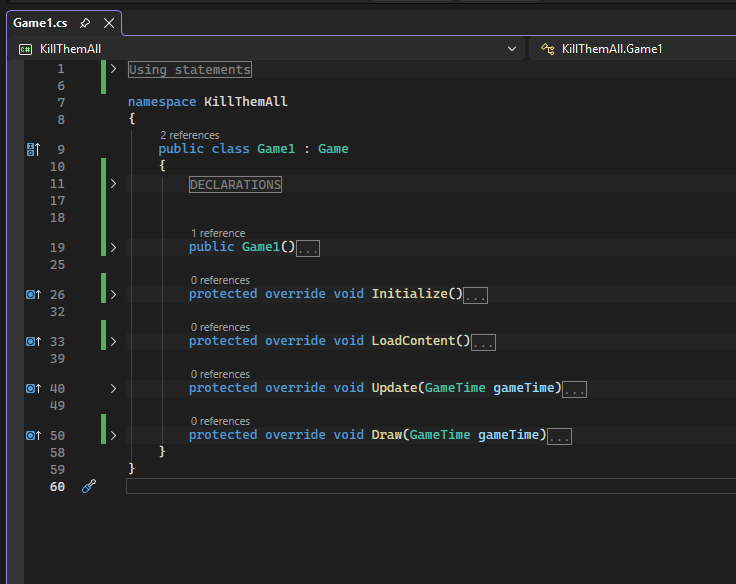Expand the Update method with its chevron
736x584 pixels.
113,388
